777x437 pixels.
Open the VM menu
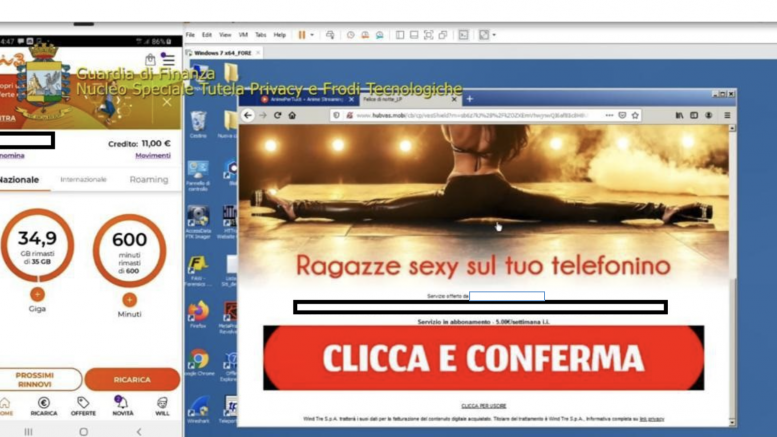click(x=243, y=35)
